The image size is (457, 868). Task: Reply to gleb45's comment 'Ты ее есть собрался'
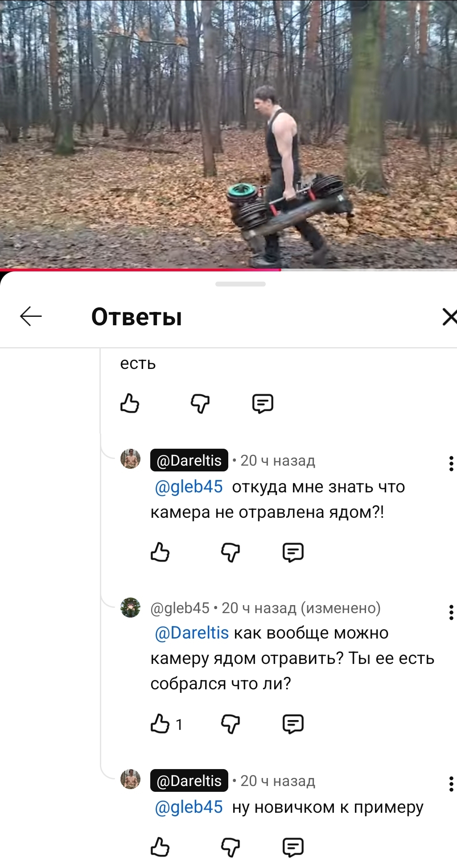(293, 724)
